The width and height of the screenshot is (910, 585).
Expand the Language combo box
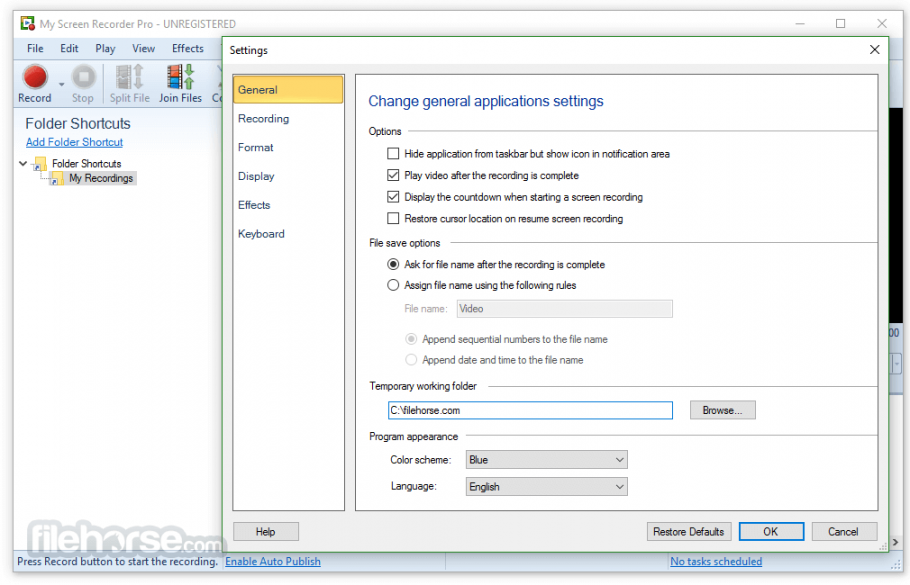click(546, 487)
